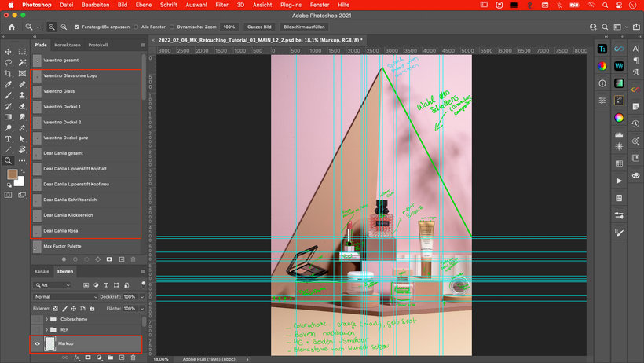Image resolution: width=644 pixels, height=363 pixels.
Task: Select the Pen tool
Action: [x=22, y=128]
